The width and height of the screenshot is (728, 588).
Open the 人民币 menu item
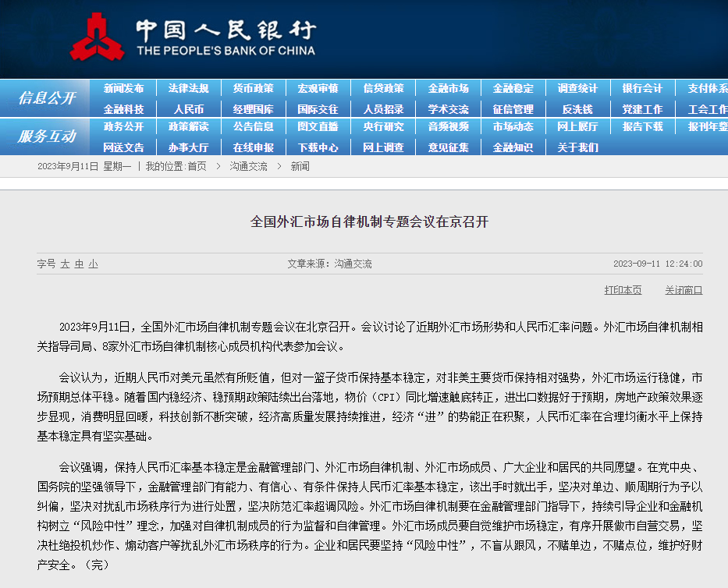coord(188,109)
